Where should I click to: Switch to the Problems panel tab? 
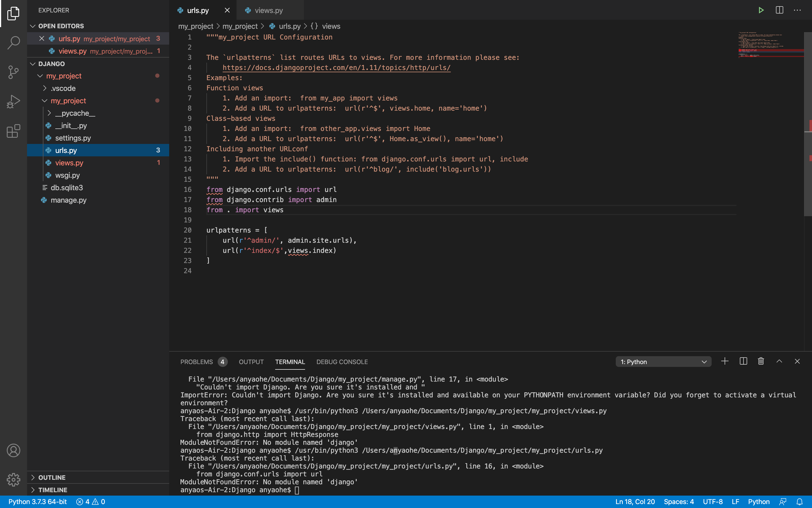[x=204, y=362]
